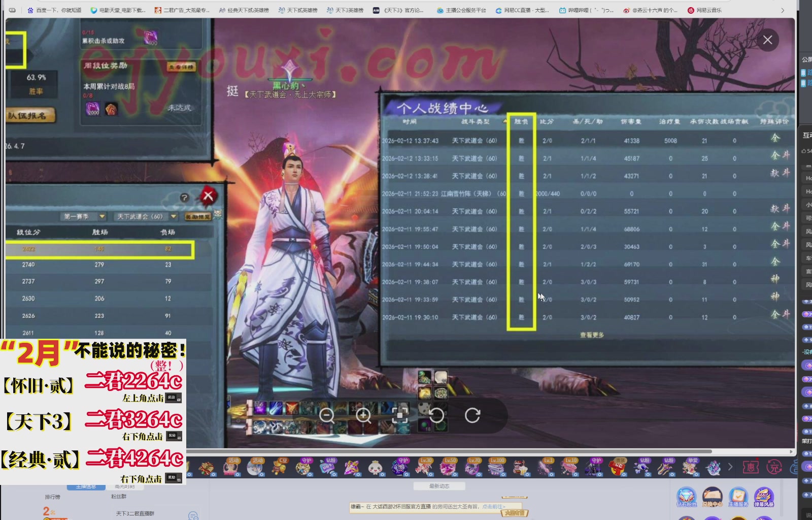
Task: Expand the gift bar with right arrow chevron
Action: (731, 467)
